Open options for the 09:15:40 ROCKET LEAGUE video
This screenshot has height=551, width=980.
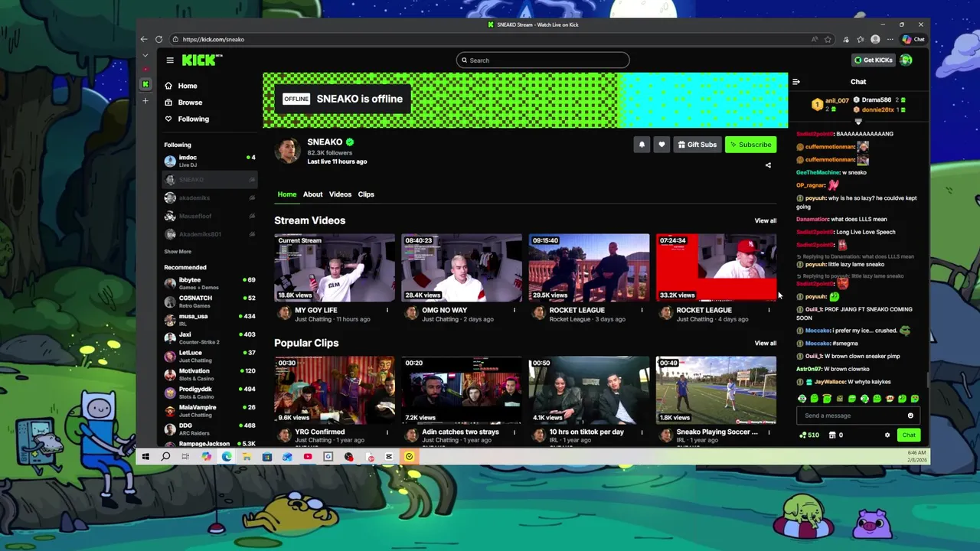click(642, 310)
